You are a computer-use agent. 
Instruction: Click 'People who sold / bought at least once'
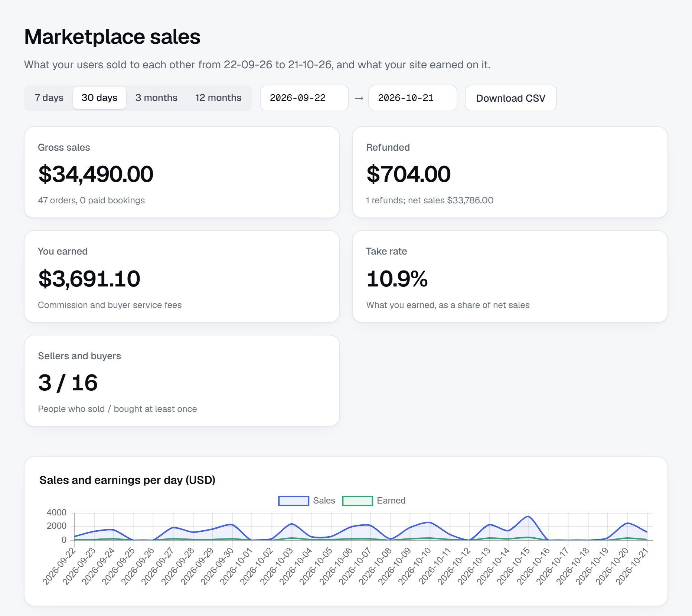click(117, 409)
